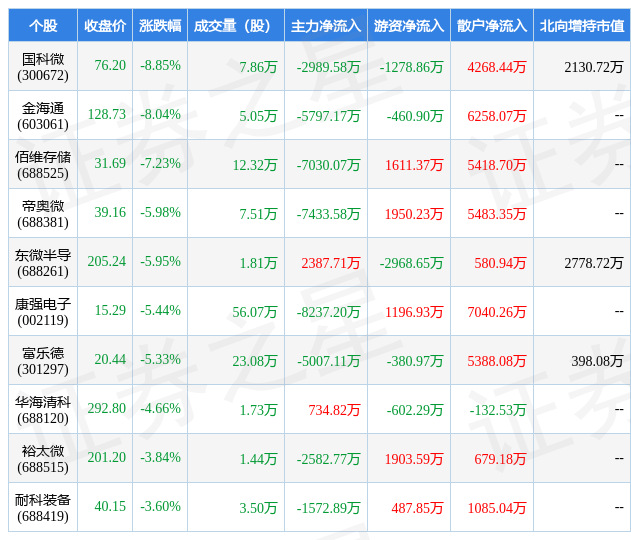Select stock 佰维存储 (688525)
Viewport: 631px width, 540px height.
click(x=43, y=165)
